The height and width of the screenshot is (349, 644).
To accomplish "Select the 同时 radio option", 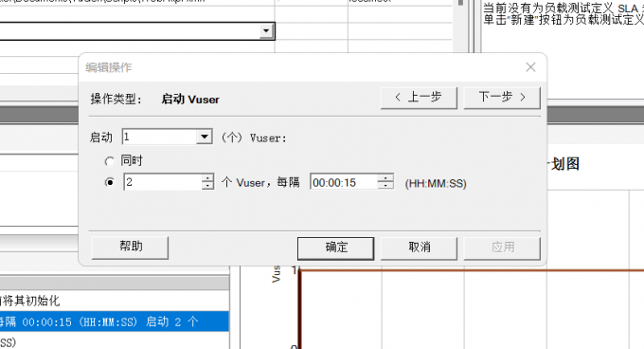I will pos(109,161).
